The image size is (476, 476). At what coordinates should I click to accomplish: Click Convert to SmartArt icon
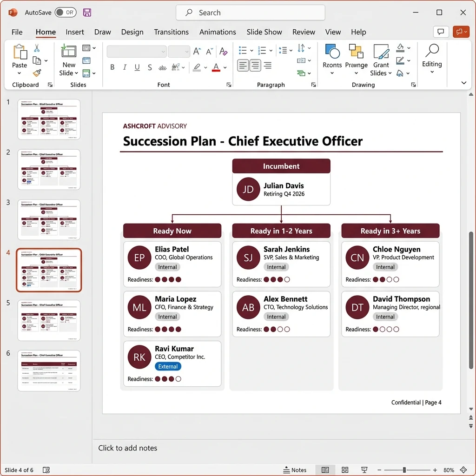pyautogui.click(x=301, y=73)
